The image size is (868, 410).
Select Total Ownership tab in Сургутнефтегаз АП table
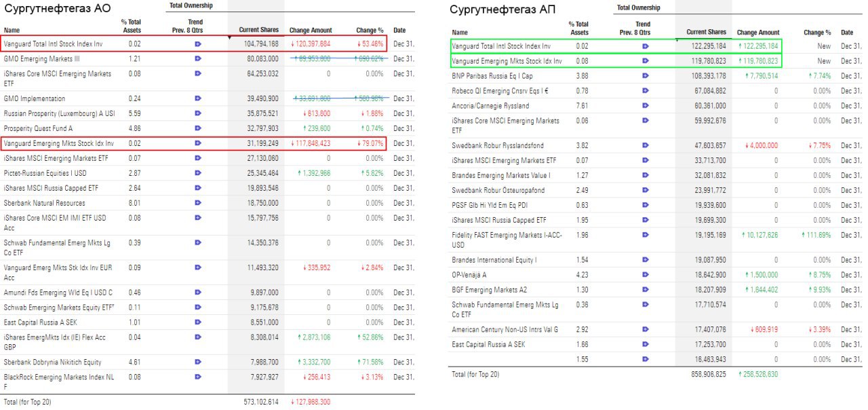[638, 7]
